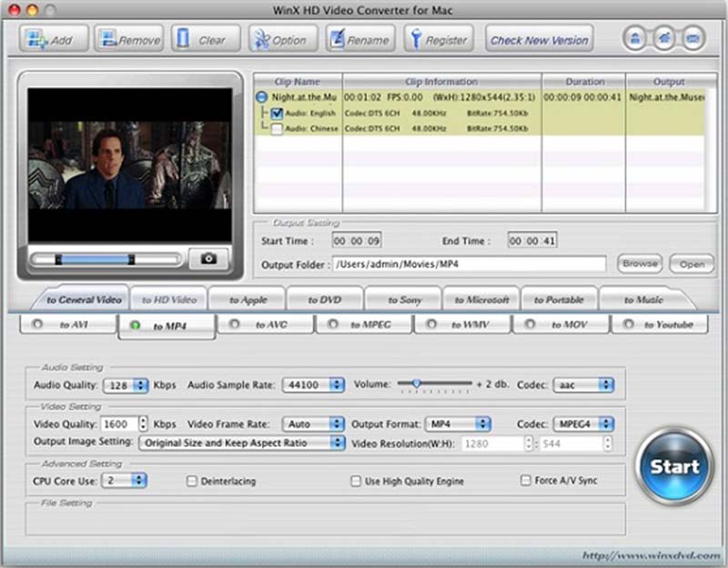Click Browse to choose output folder
Screen dimensions: 728x568
[x=639, y=263]
